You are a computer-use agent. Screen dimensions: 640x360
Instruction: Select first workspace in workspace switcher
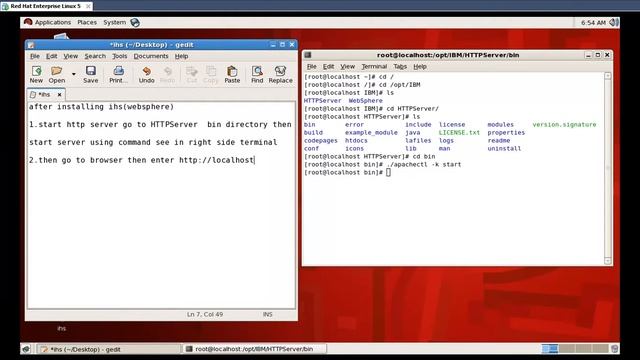coord(549,349)
